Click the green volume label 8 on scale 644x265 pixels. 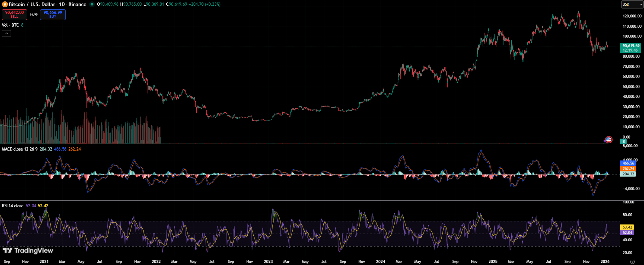pos(623,141)
